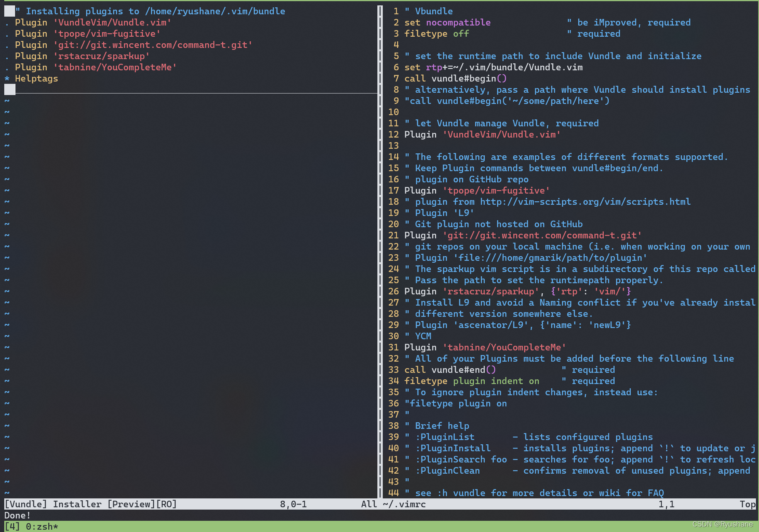Place cursor on 'set nocompatible' line

447,22
